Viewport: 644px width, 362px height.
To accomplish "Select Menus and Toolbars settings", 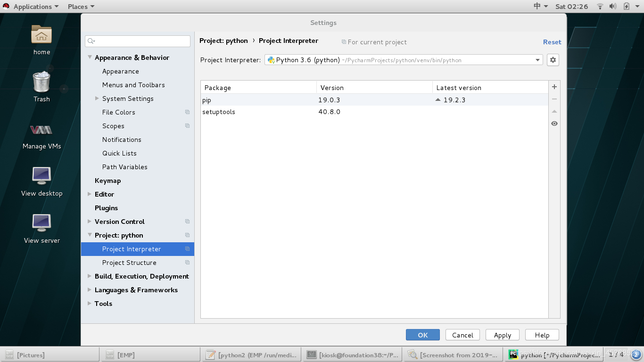I will [x=133, y=85].
